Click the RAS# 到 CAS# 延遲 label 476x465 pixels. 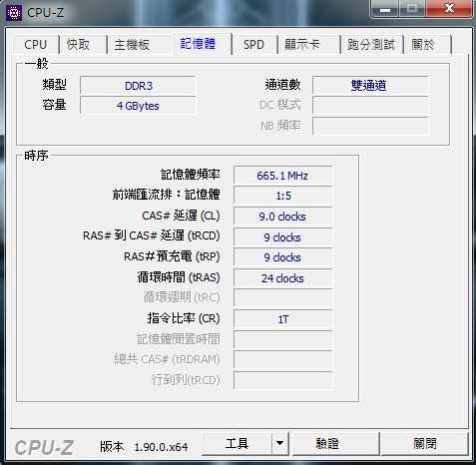coord(152,235)
